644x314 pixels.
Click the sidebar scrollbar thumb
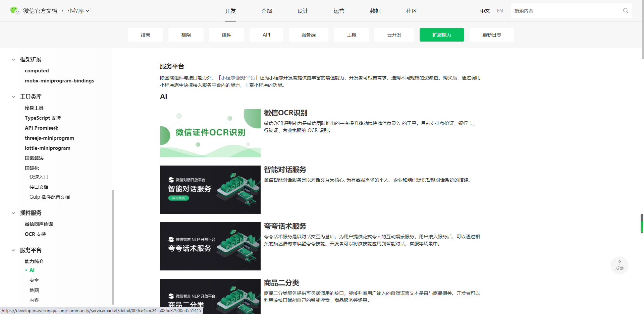(113, 247)
